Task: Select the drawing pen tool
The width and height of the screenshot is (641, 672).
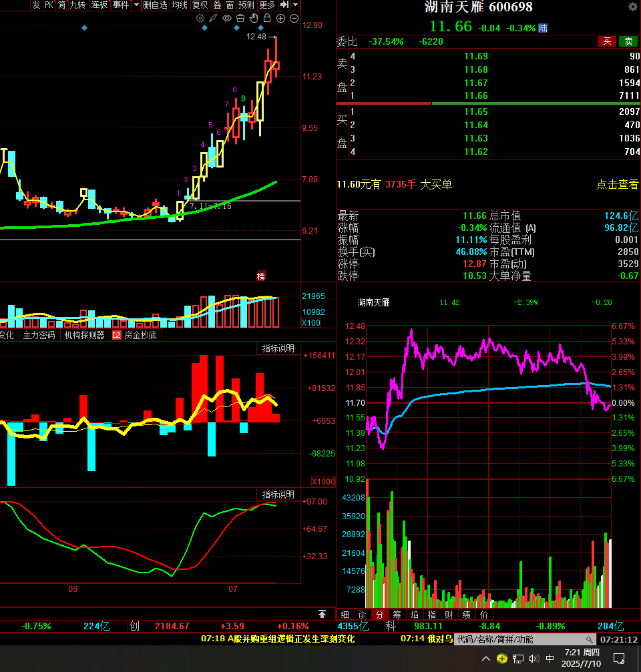Action: tap(213, 18)
